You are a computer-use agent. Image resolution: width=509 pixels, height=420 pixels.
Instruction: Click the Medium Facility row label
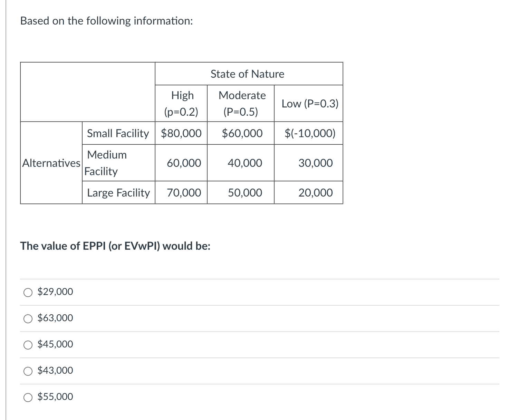click(105, 163)
